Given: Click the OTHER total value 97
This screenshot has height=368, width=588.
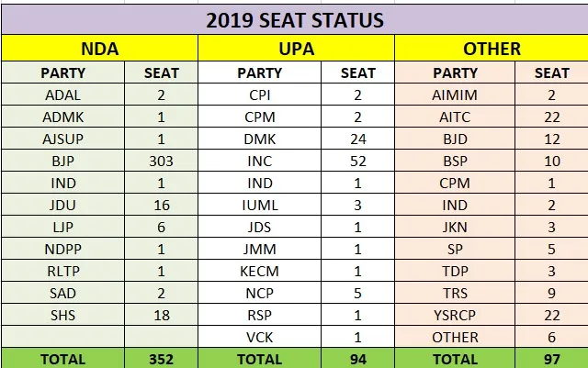Looking at the screenshot, I should click(x=553, y=359).
